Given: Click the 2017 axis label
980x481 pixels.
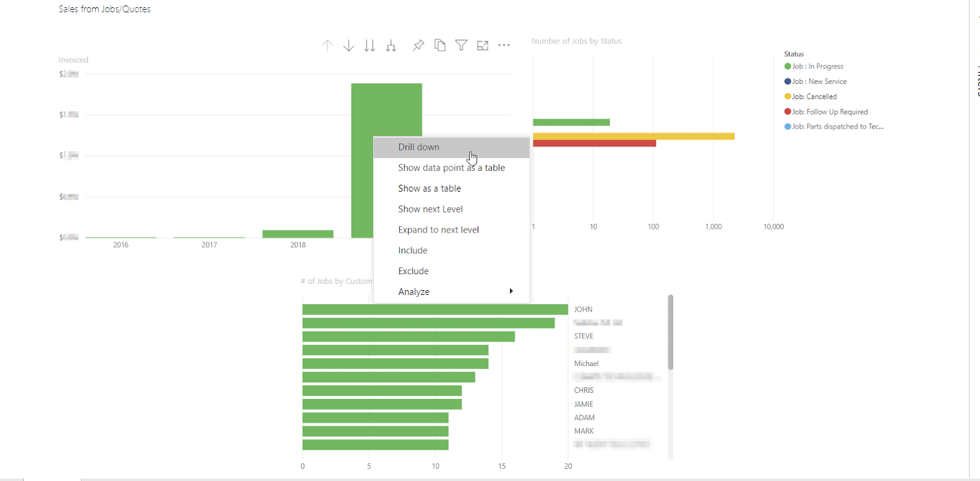Looking at the screenshot, I should point(209,245).
